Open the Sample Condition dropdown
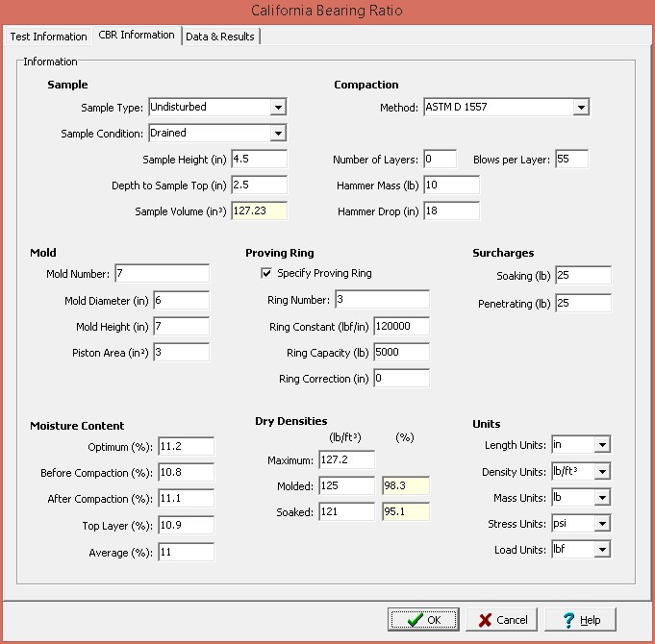Image resolution: width=655 pixels, height=644 pixels. 278,134
